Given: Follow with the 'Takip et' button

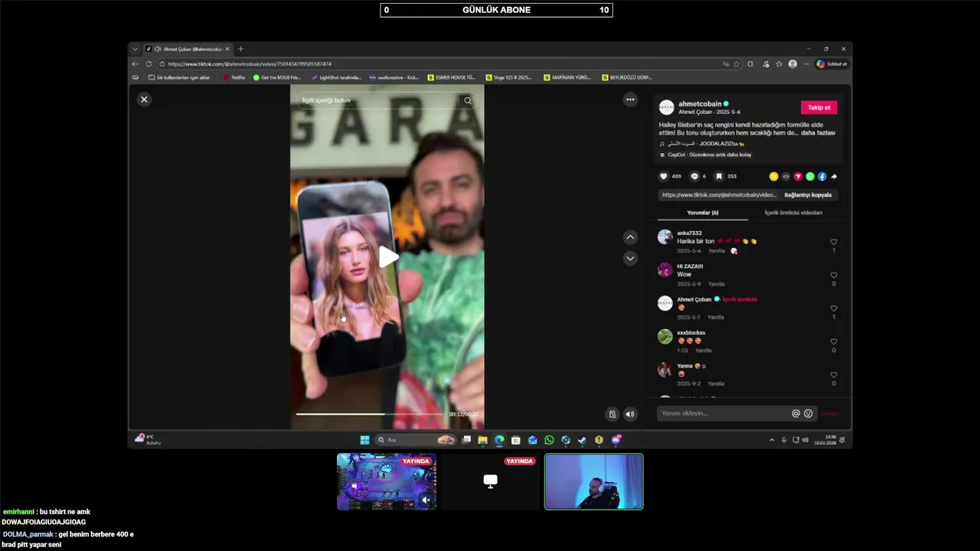Looking at the screenshot, I should pos(818,107).
